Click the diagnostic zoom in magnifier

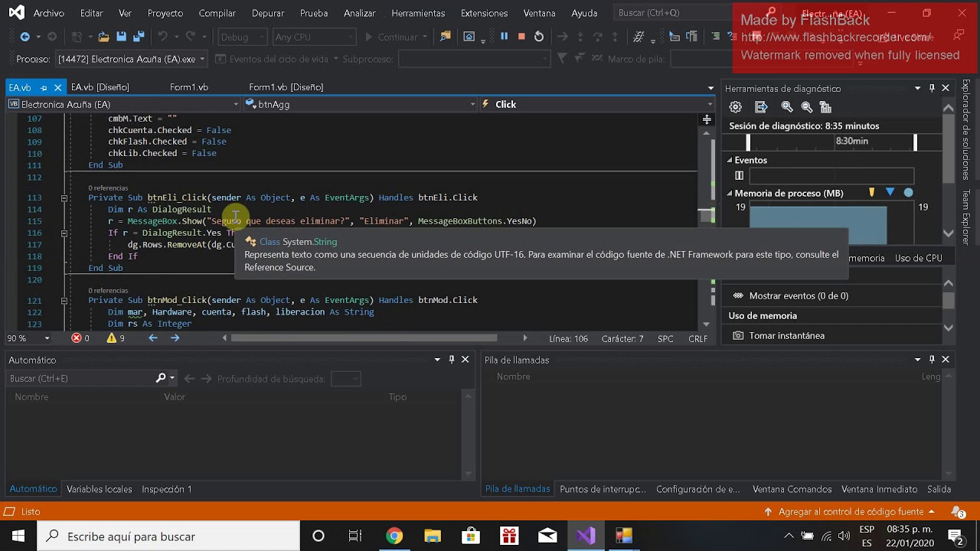[x=787, y=107]
